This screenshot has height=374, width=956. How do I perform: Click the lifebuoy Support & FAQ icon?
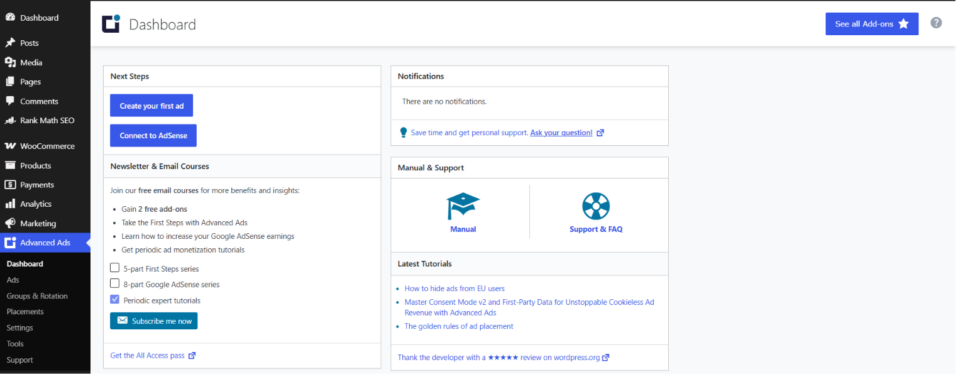click(596, 206)
